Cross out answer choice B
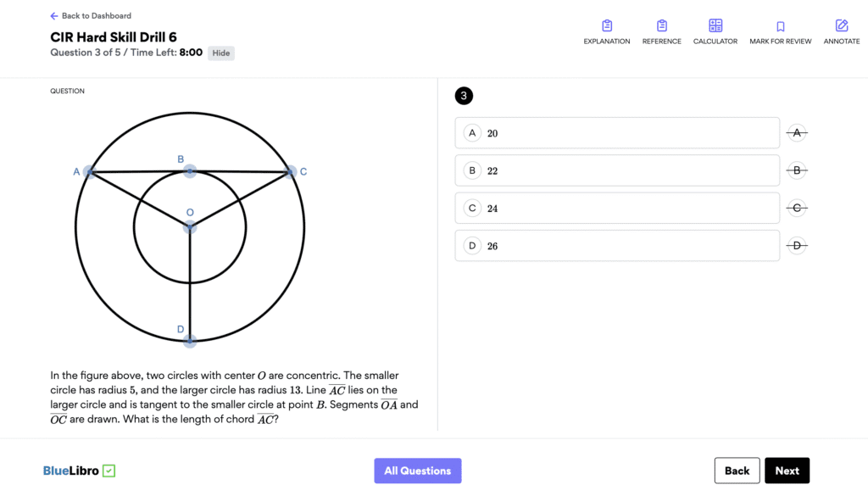The width and height of the screenshot is (868, 496). 796,170
